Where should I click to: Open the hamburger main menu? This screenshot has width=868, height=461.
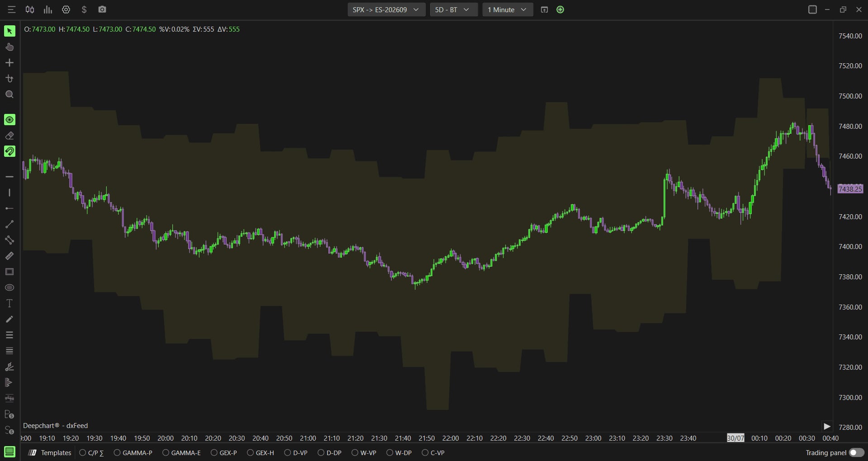tap(12, 9)
